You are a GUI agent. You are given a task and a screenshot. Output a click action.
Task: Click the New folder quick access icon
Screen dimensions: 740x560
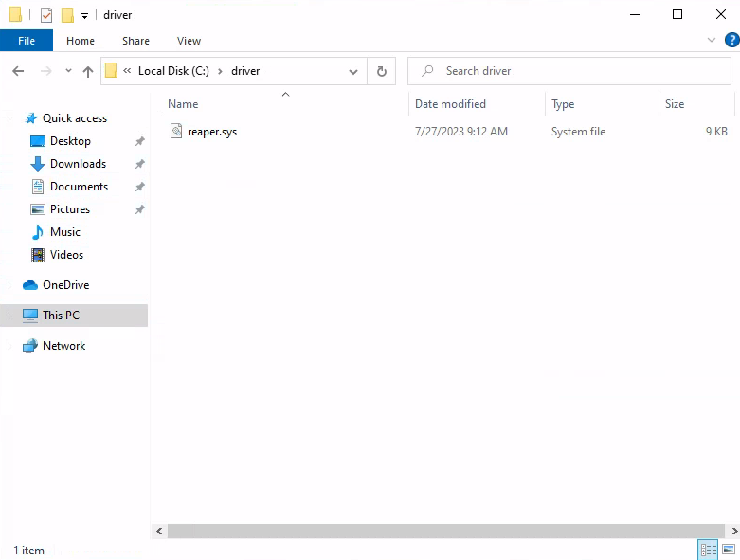coord(67,15)
